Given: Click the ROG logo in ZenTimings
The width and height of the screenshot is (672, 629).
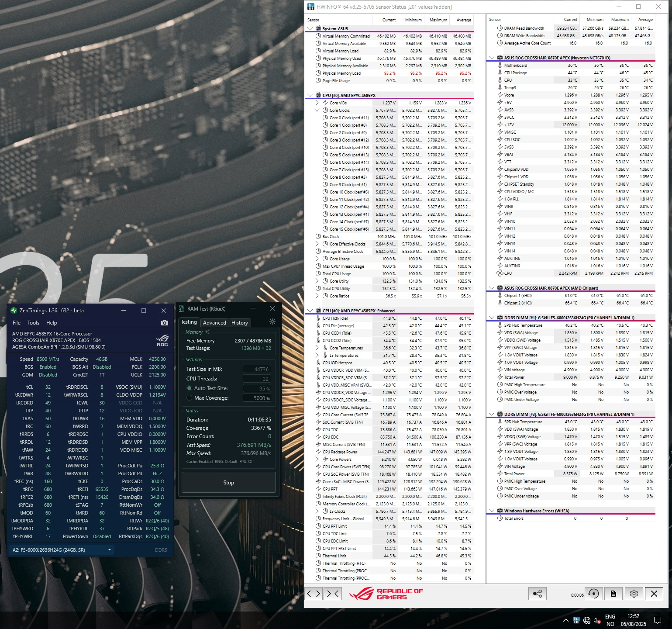Looking at the screenshot, I should (x=162, y=340).
